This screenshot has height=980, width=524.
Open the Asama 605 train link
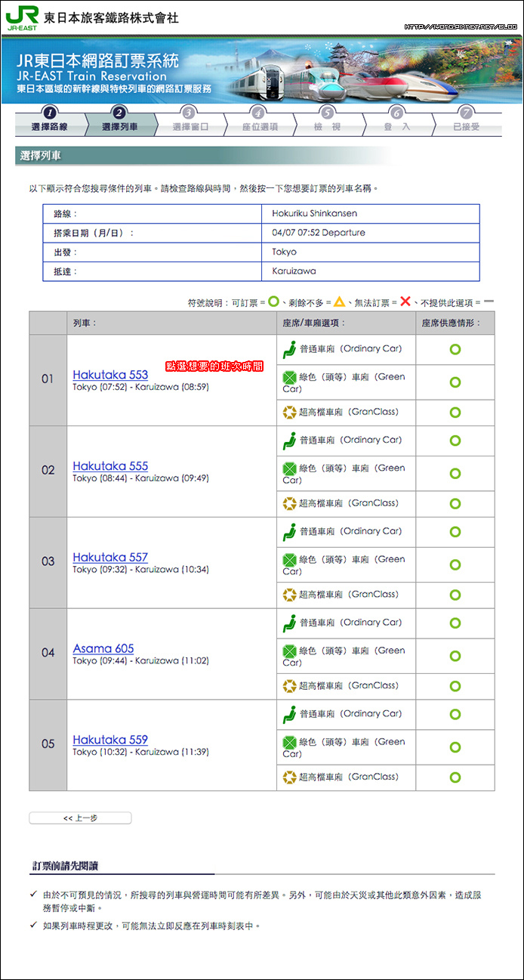[x=103, y=648]
